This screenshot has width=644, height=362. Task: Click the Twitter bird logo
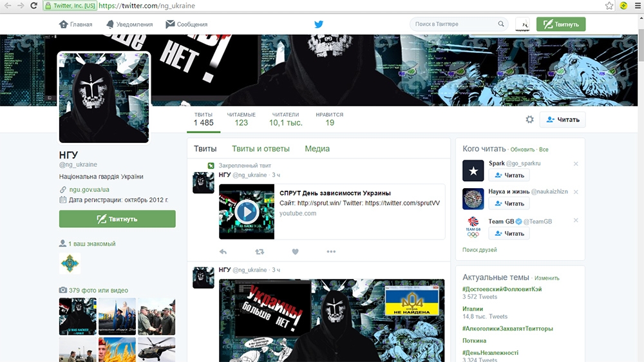(319, 24)
